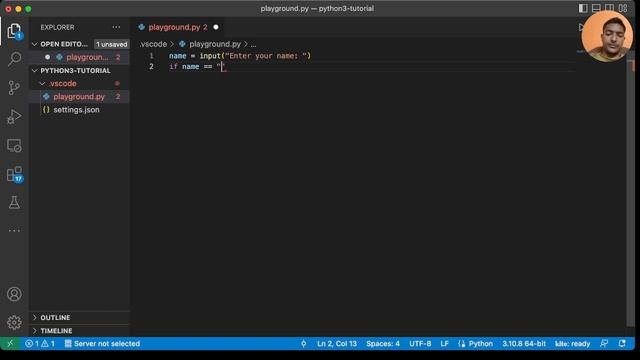Click the cursor history icon in status bar
Viewport: 640px width, 360px height.
(303, 344)
